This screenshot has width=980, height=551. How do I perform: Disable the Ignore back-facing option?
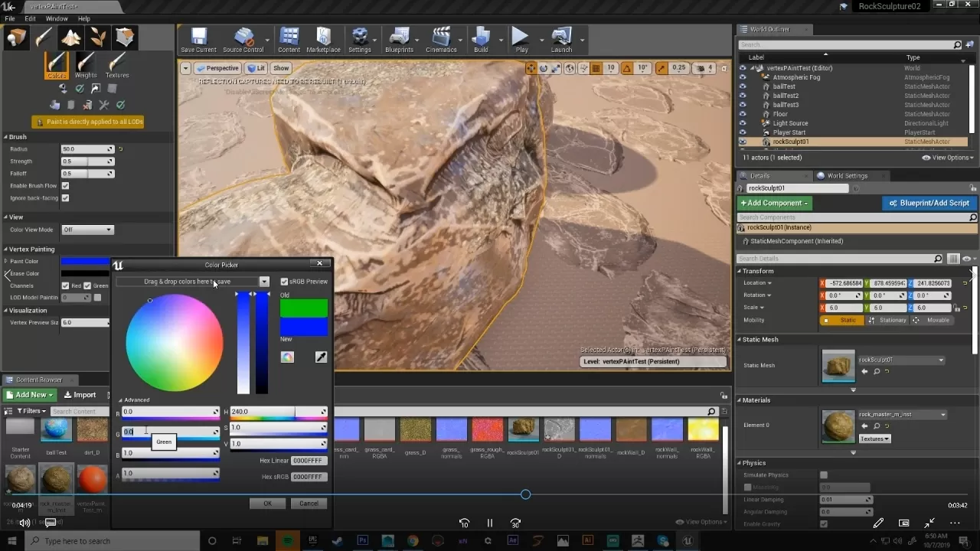[65, 197]
